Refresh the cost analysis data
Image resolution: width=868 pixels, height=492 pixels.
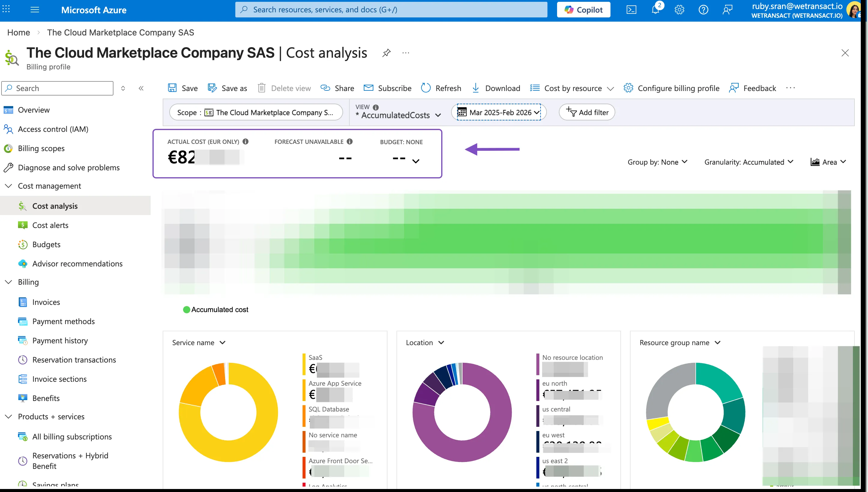[441, 88]
